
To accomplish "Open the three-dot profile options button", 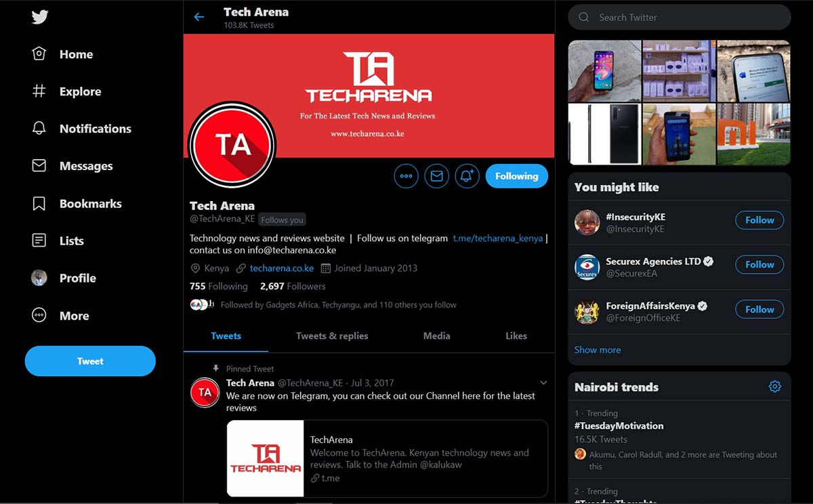I will point(406,176).
